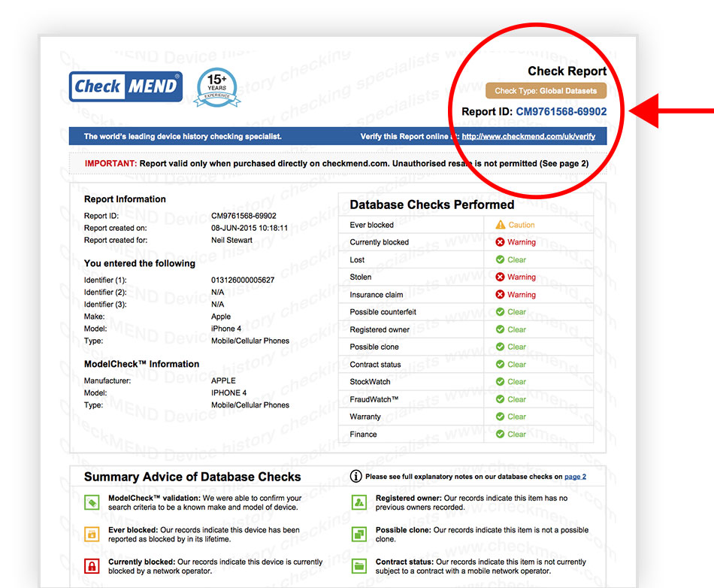Click the ModelCheck™ Information heading

pos(141,364)
